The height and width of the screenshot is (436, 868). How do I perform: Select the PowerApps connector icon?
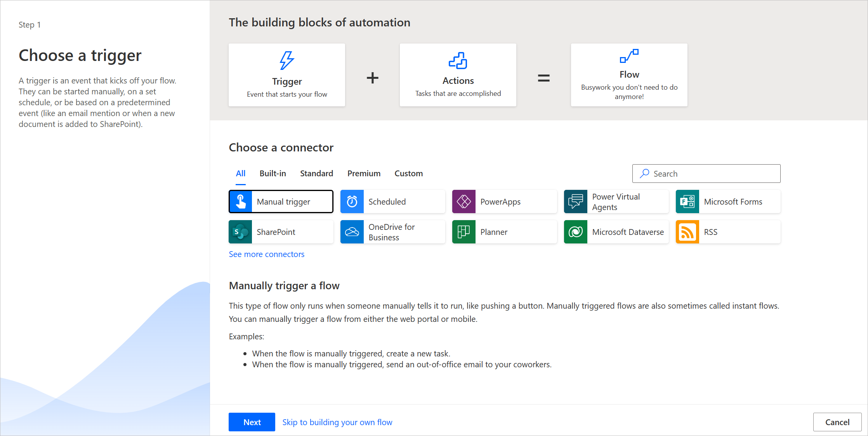[x=464, y=201]
